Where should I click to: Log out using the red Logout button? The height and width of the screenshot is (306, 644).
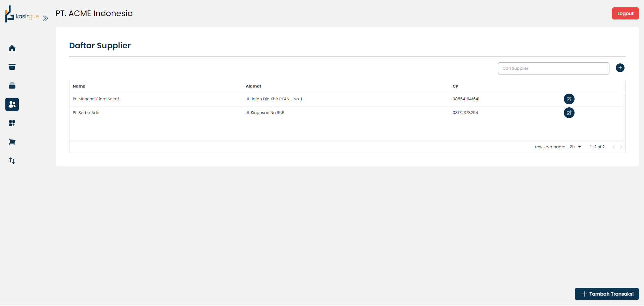tap(626, 13)
